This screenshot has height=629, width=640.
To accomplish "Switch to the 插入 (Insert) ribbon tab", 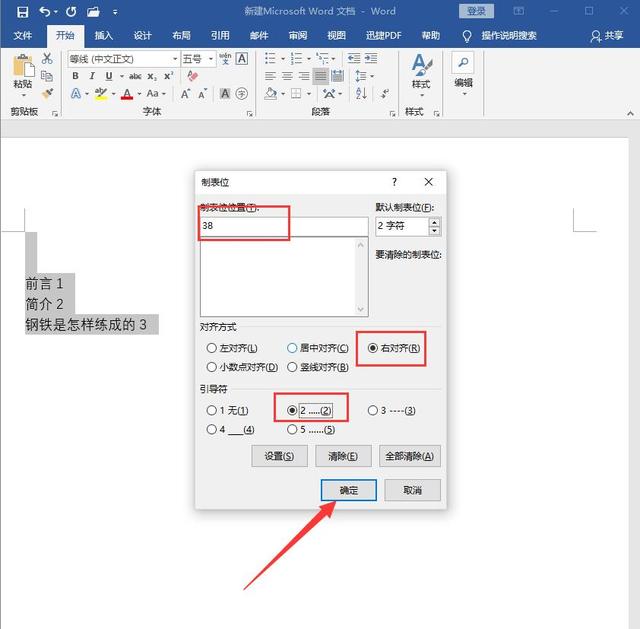I will (x=104, y=35).
